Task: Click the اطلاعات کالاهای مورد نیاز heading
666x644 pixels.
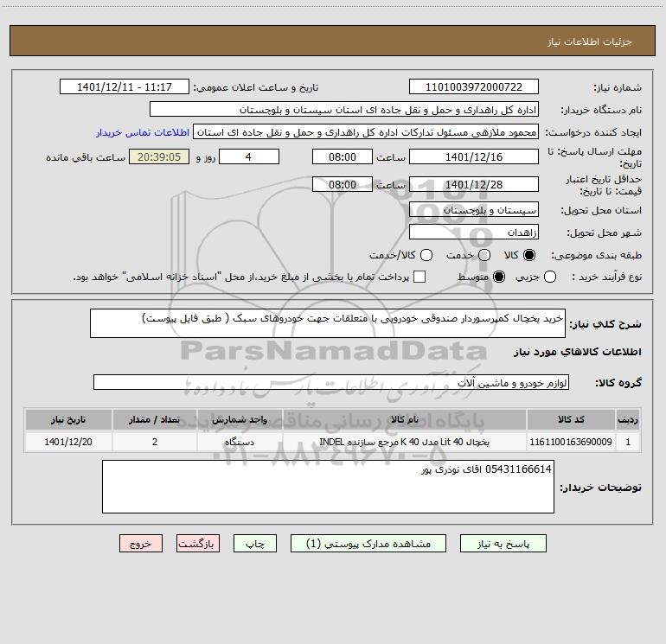Action: (x=578, y=352)
